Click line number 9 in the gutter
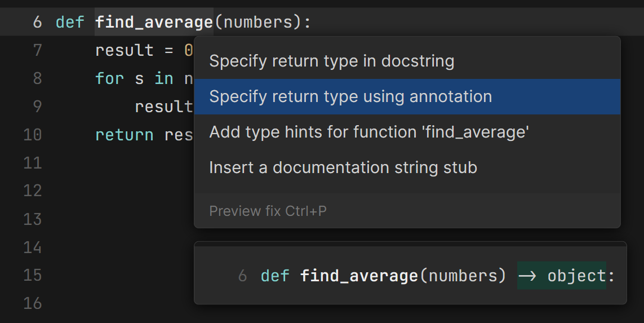The width and height of the screenshot is (644, 323). coord(37,107)
